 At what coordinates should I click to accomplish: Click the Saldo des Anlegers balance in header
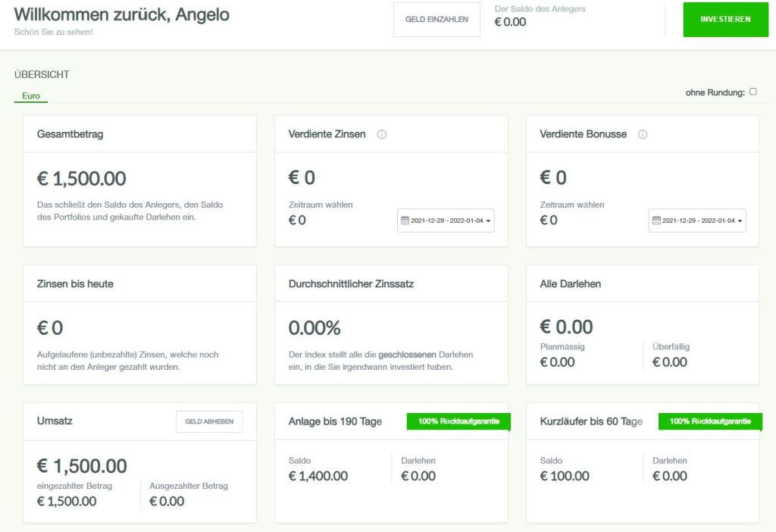[x=510, y=22]
